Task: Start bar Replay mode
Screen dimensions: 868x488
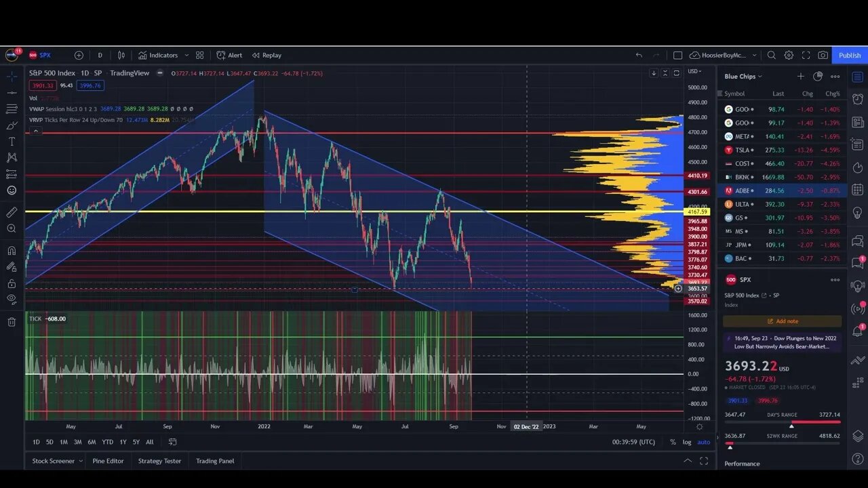Action: (x=267, y=55)
